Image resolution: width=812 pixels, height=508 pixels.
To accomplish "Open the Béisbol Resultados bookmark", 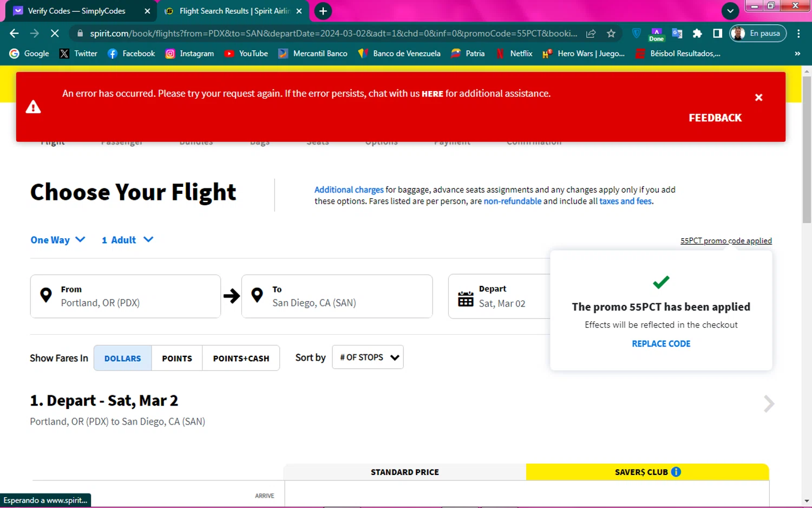I will pos(678,54).
